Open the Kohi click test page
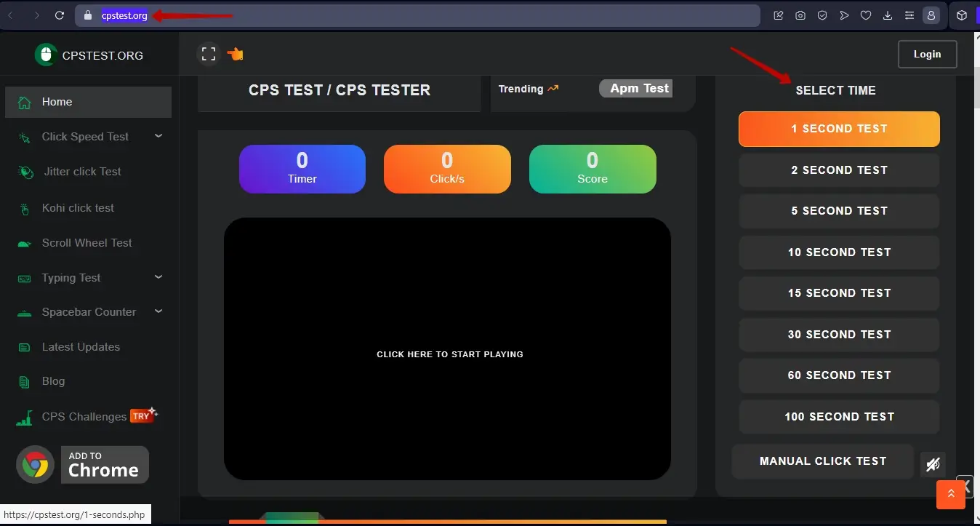Viewport: 980px width, 526px height. (x=78, y=208)
